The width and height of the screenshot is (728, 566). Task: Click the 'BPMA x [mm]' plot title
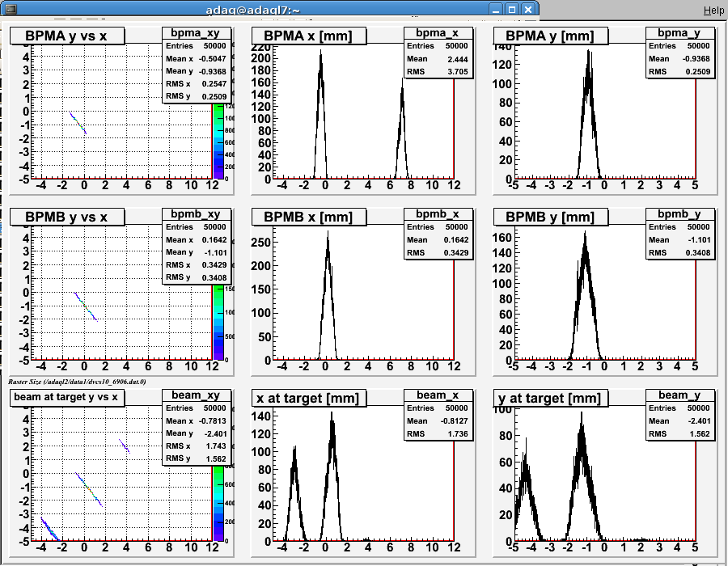pos(309,36)
